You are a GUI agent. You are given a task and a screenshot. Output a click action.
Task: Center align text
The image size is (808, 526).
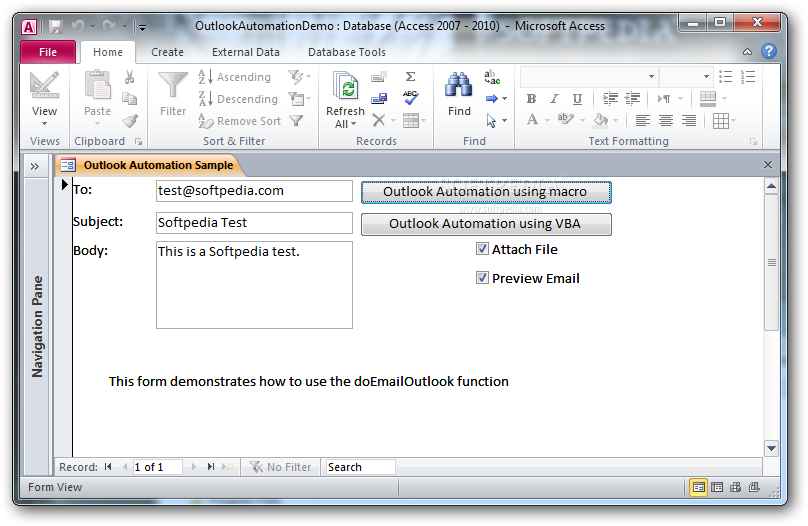tap(666, 121)
